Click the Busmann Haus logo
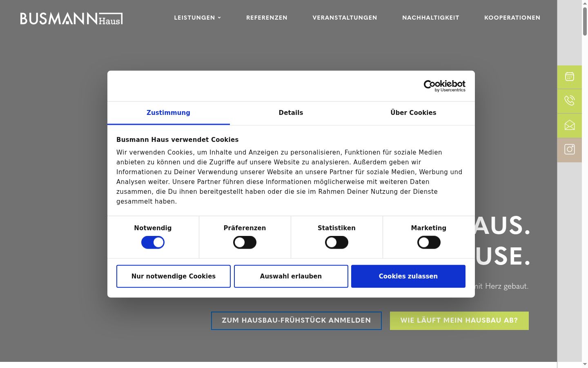Screen dimensions: 588x368 click(x=71, y=18)
